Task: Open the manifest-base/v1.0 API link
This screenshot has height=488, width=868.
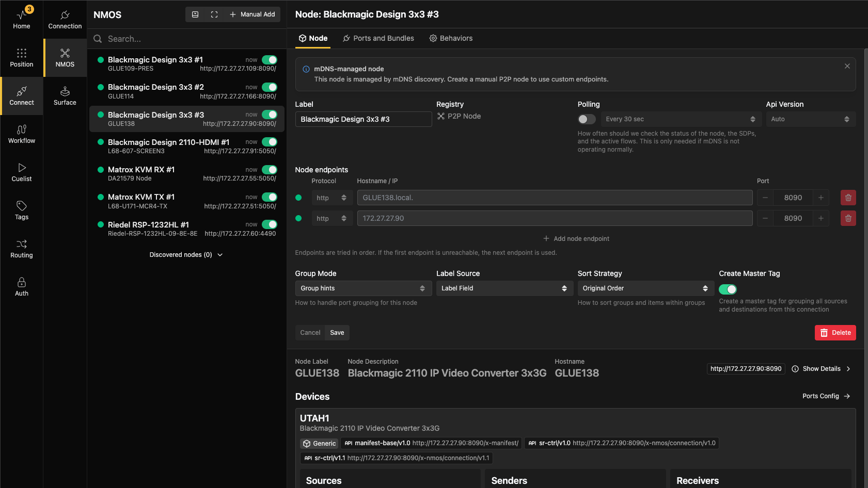Action: click(431, 443)
